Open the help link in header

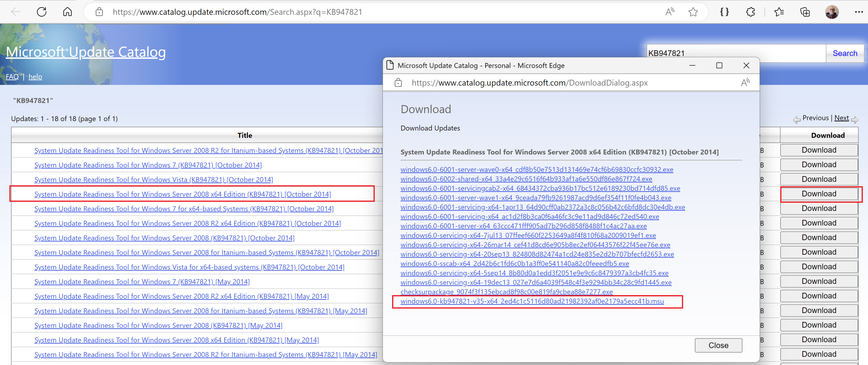[x=35, y=77]
